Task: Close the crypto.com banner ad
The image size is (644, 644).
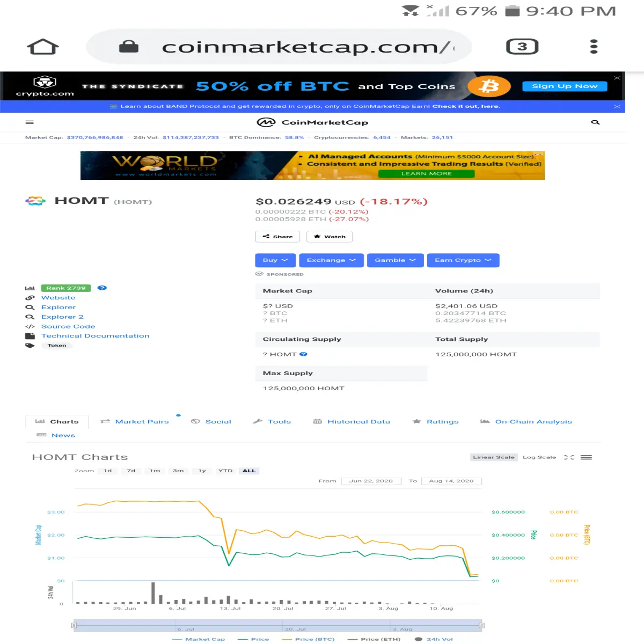Action: 617,78
